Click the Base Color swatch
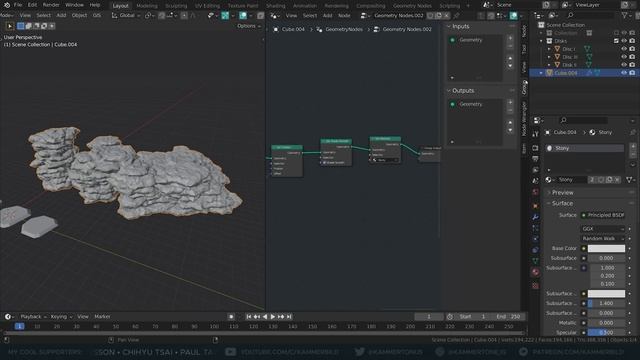Screen dimensions: 640x360 (606, 248)
